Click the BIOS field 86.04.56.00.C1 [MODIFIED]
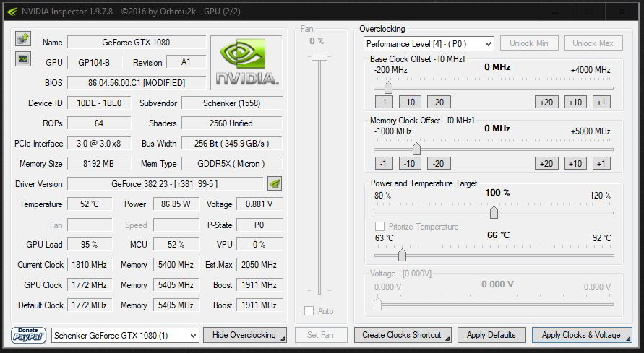 tap(137, 83)
